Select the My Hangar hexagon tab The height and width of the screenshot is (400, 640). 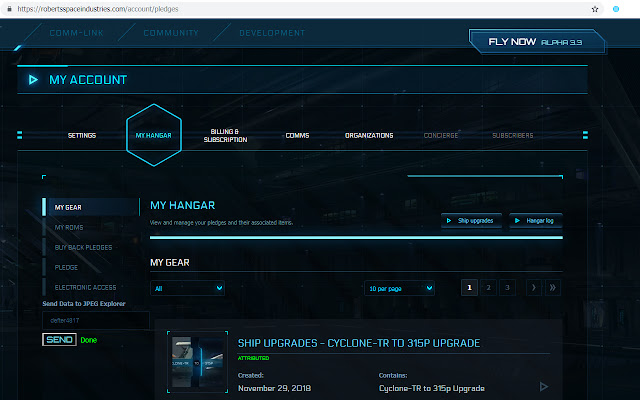click(153, 135)
